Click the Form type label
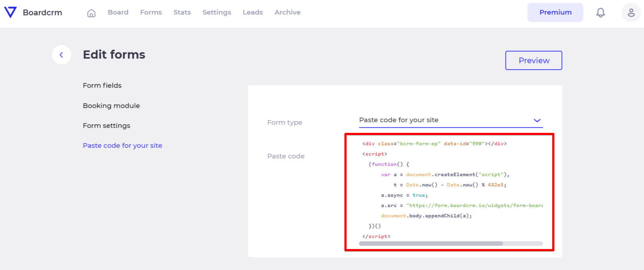This screenshot has height=270, width=644. pyautogui.click(x=285, y=123)
